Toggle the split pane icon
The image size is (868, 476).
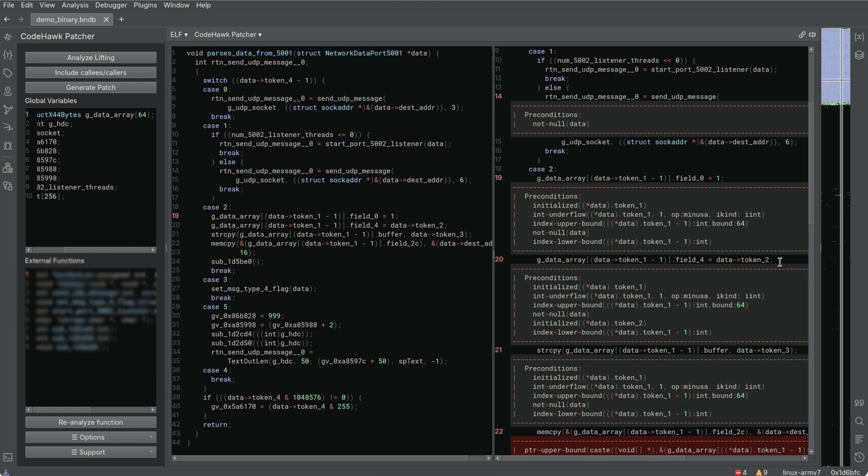pos(812,35)
